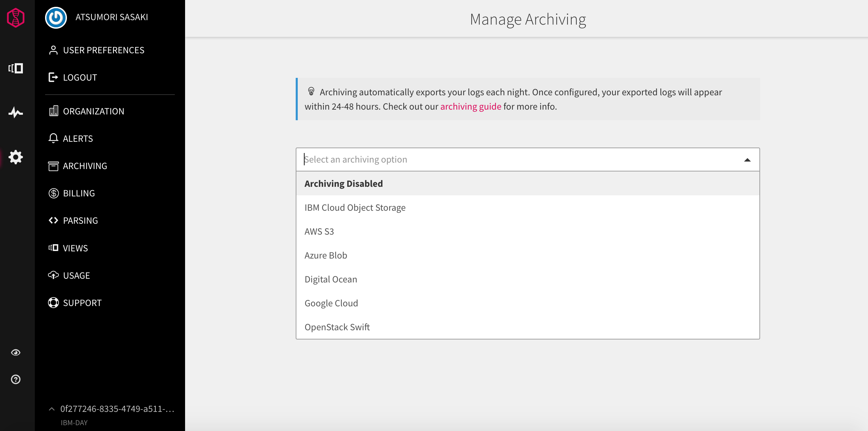Click the Support lifebuoy icon
The width and height of the screenshot is (868, 431).
pyautogui.click(x=54, y=302)
